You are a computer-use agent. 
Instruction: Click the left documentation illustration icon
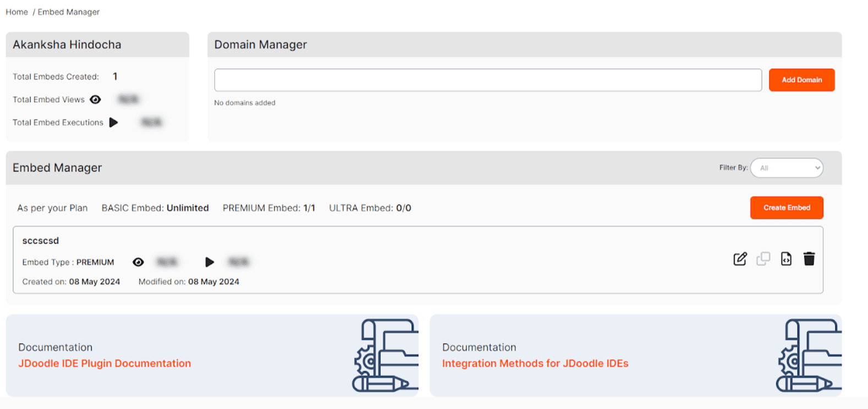coord(384,356)
